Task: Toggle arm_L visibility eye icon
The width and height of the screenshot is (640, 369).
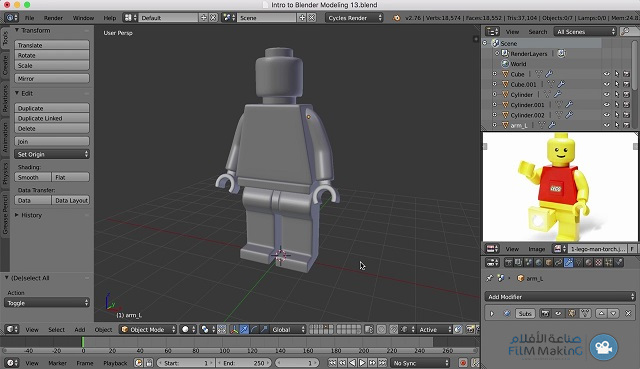Action: [x=607, y=125]
